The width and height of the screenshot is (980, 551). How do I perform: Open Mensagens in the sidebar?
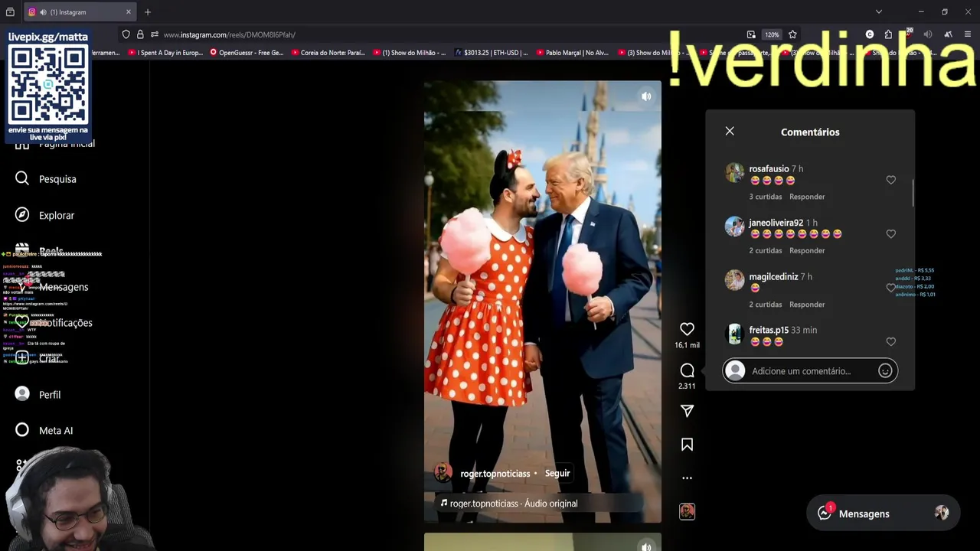pos(64,287)
